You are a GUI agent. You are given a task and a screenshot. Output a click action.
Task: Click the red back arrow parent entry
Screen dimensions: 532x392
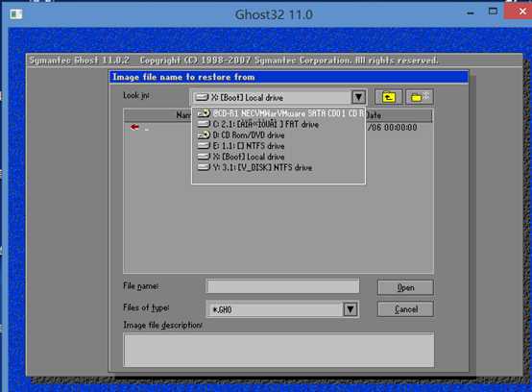(134, 127)
